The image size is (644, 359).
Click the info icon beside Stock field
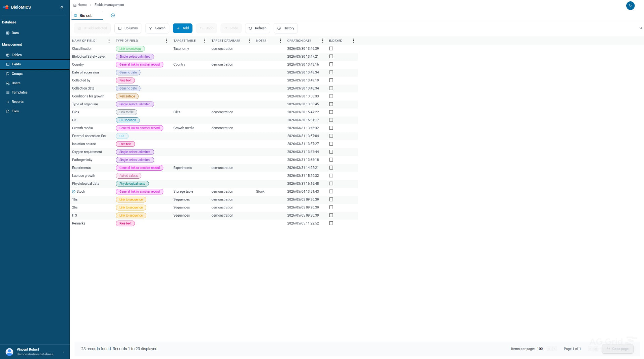click(74, 192)
